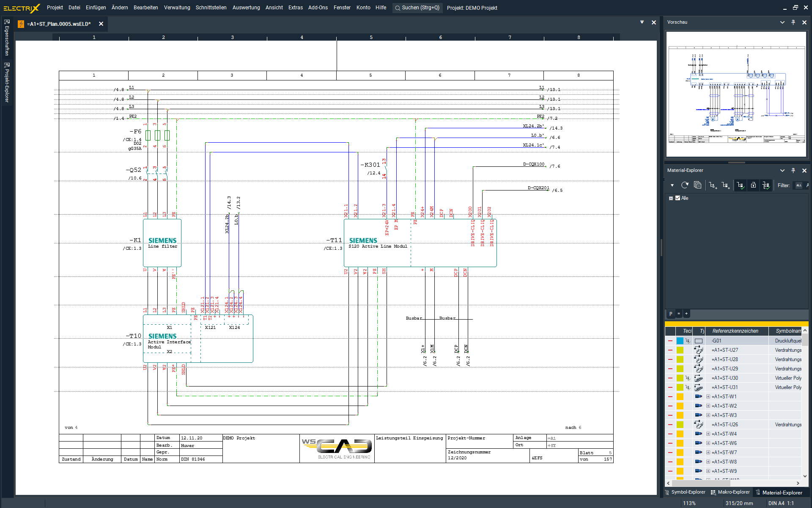This screenshot has height=508, width=812.
Task: Click the red minus icon beside -G01
Action: coord(670,341)
